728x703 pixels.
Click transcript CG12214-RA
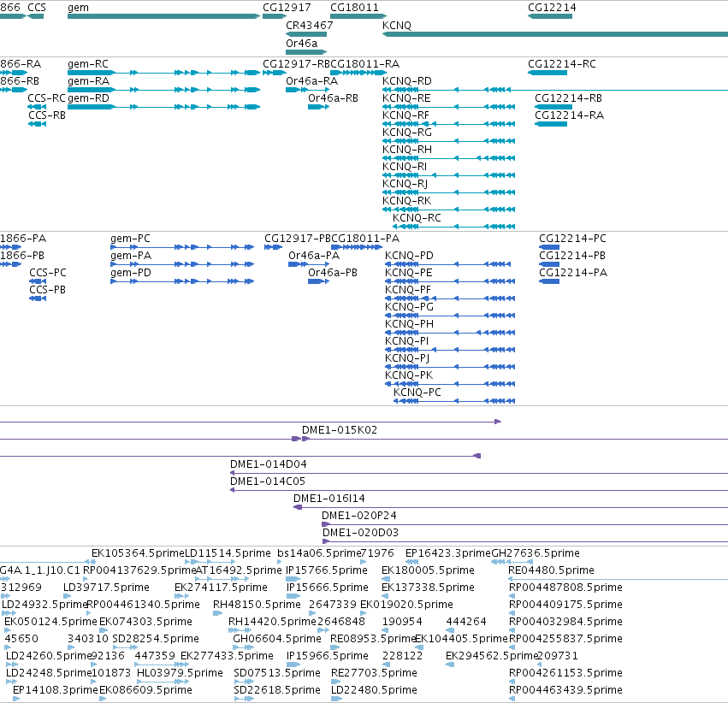tap(551, 124)
